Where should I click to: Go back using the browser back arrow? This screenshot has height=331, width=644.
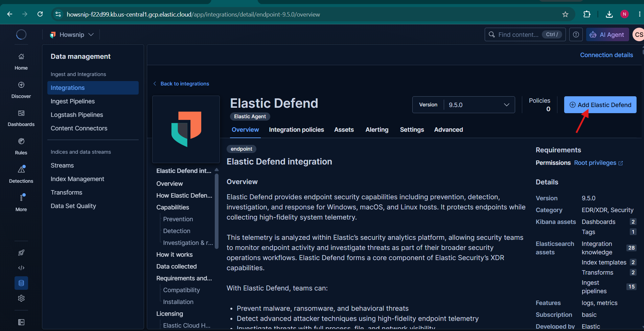pos(9,14)
